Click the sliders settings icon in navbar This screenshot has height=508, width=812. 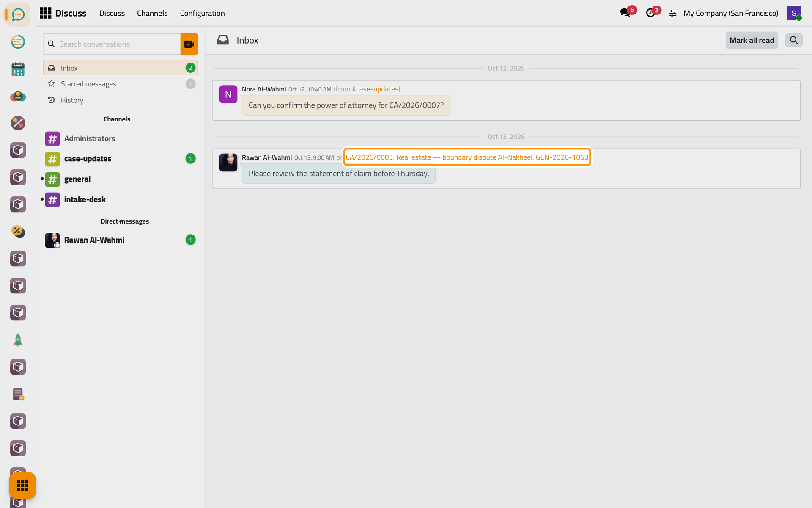coord(673,13)
